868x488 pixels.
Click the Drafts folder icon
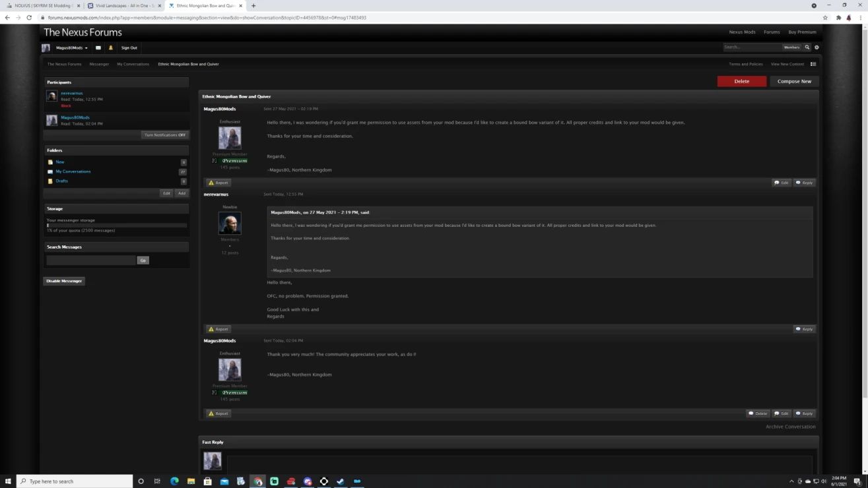[x=50, y=181]
